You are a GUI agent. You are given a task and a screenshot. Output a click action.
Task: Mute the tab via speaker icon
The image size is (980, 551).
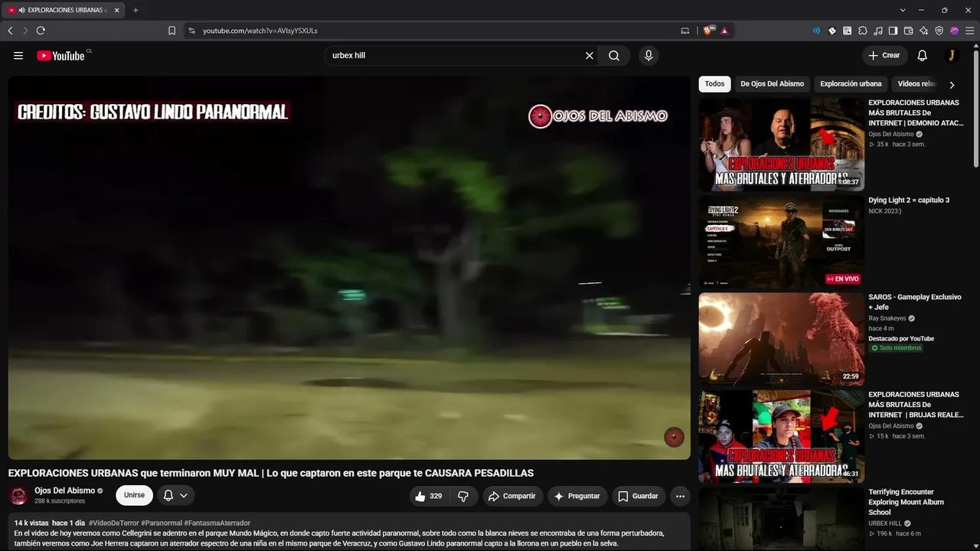21,10
